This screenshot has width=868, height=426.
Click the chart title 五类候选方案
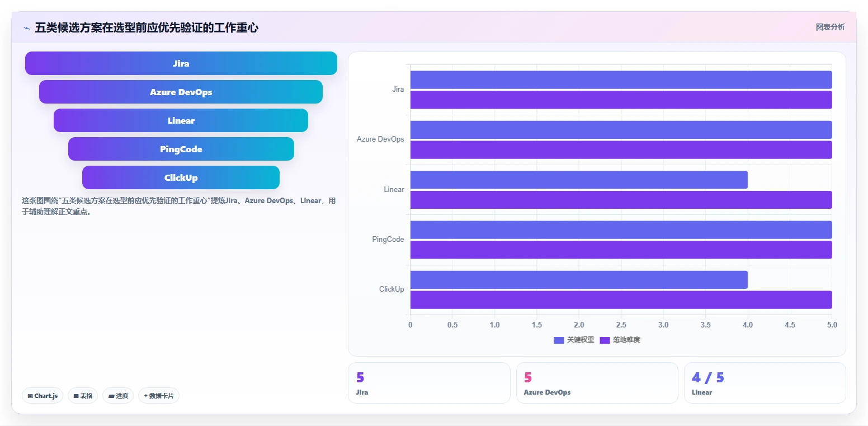(x=147, y=27)
